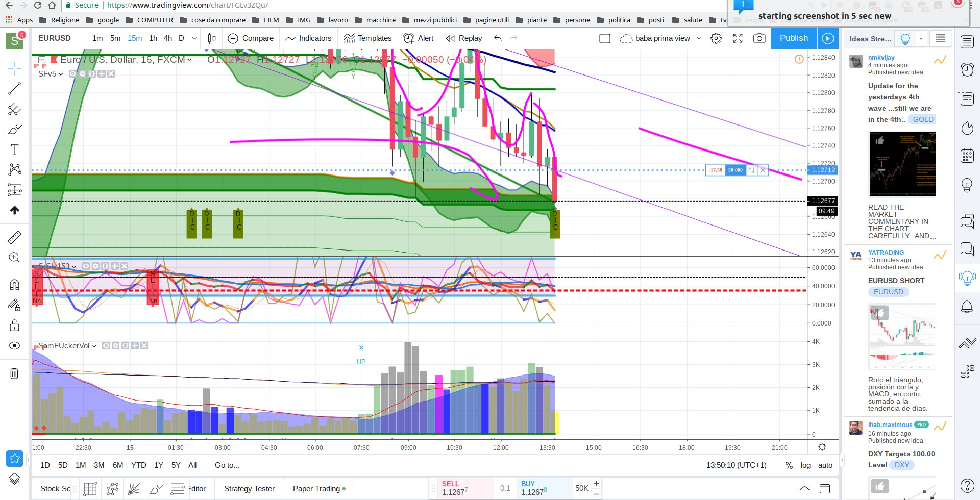Screen dimensions: 980x500
Task: Expand Euro / U.S. Dollar title dropdown
Action: tap(190, 60)
